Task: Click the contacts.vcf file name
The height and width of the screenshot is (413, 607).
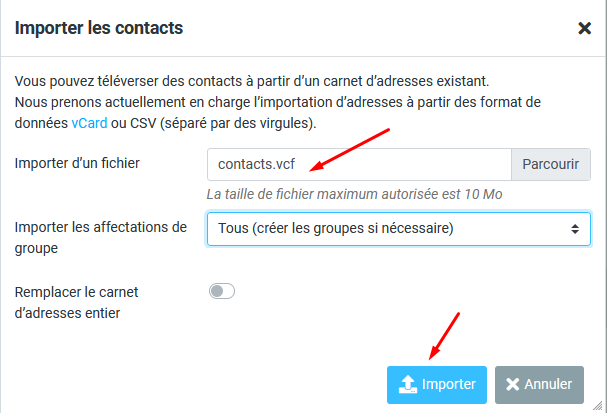Action: point(256,164)
